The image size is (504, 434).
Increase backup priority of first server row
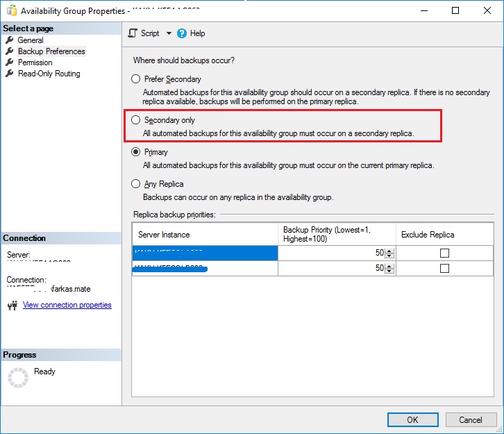(389, 251)
